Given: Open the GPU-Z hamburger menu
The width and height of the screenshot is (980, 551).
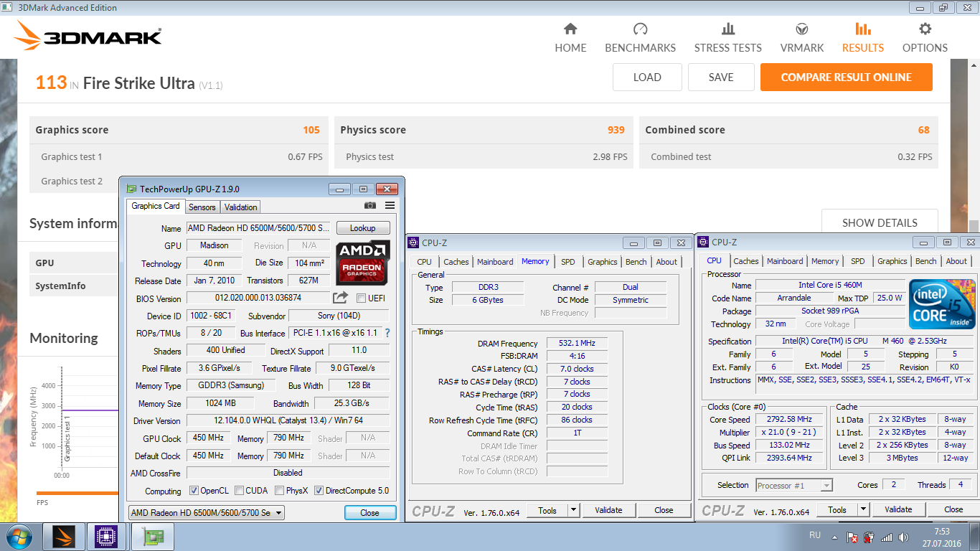Looking at the screenshot, I should 390,206.
